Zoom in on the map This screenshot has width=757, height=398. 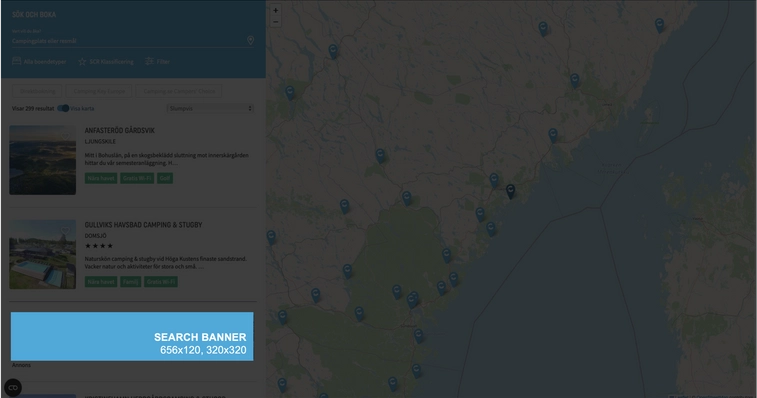[x=276, y=10]
